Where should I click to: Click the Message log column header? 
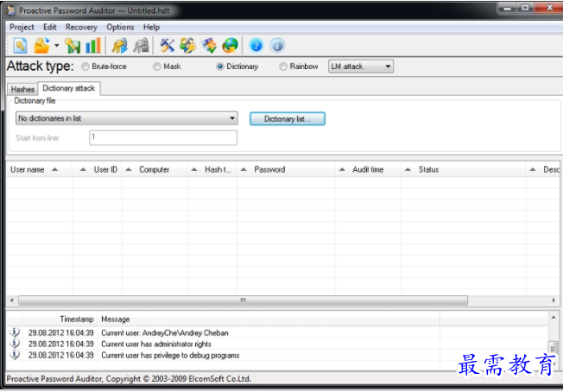coord(269,319)
